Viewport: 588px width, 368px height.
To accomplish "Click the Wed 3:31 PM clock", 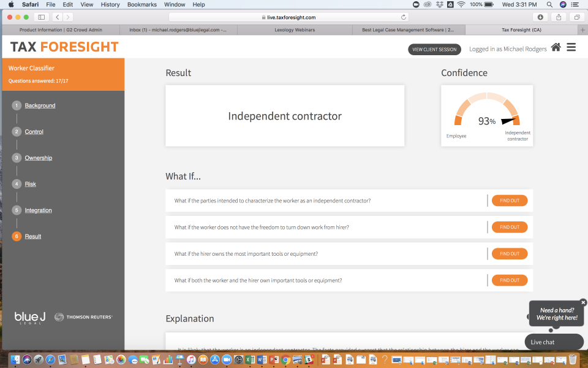I will coord(519,4).
